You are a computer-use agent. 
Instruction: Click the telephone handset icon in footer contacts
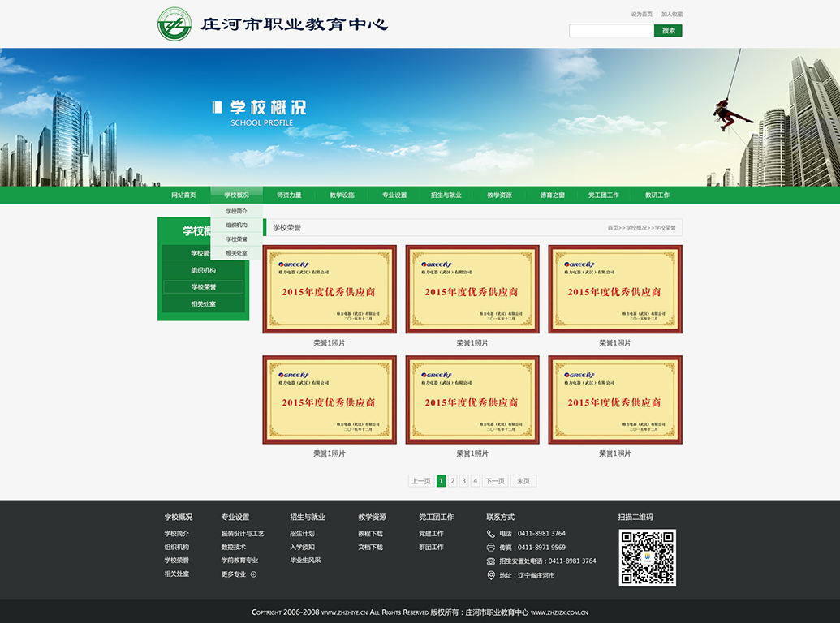click(490, 534)
